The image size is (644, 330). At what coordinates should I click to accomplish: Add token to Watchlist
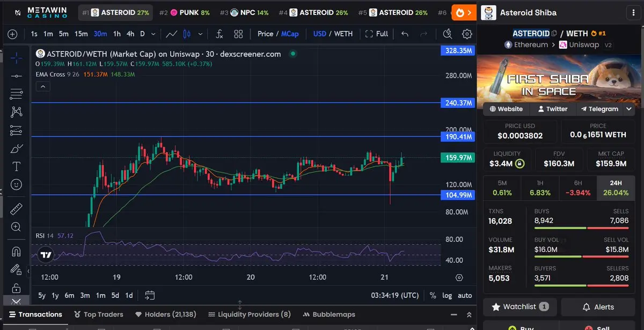click(521, 307)
